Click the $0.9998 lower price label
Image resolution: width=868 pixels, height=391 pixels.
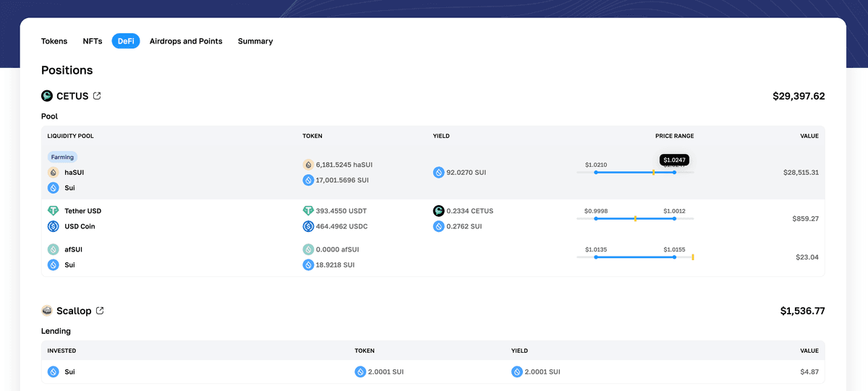coord(596,211)
